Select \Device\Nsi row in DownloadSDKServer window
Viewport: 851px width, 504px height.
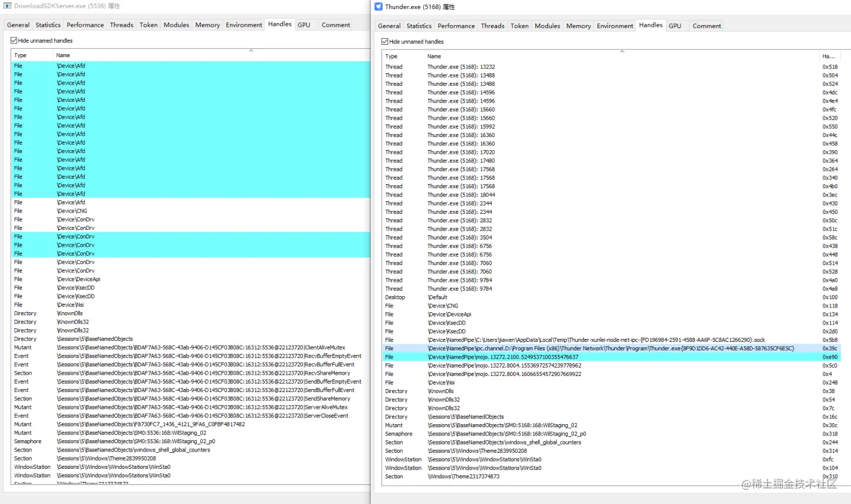(191, 305)
